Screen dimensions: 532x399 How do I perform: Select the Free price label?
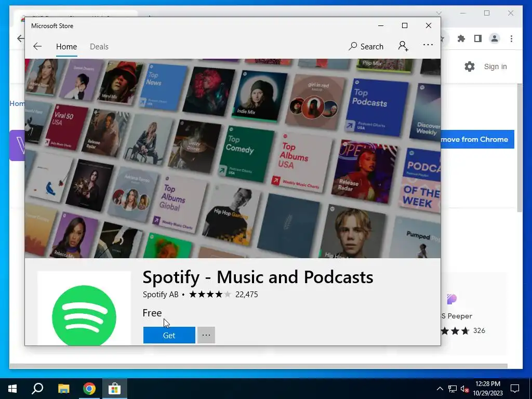(x=152, y=313)
